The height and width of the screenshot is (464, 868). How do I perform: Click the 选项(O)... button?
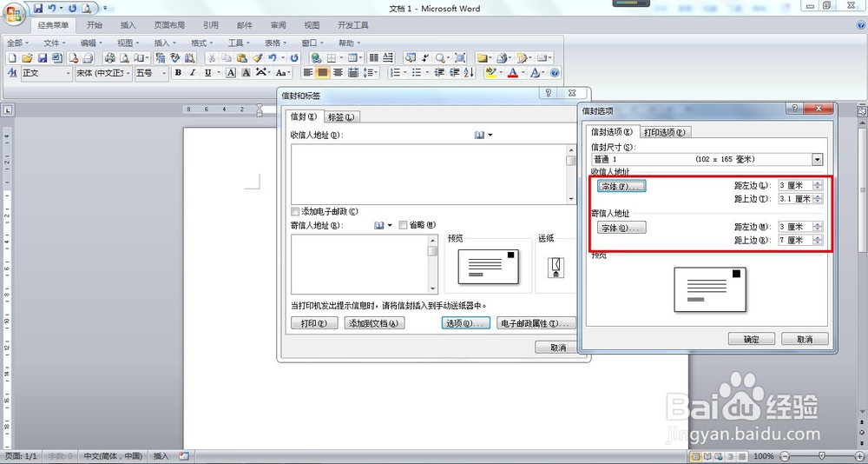pos(465,323)
